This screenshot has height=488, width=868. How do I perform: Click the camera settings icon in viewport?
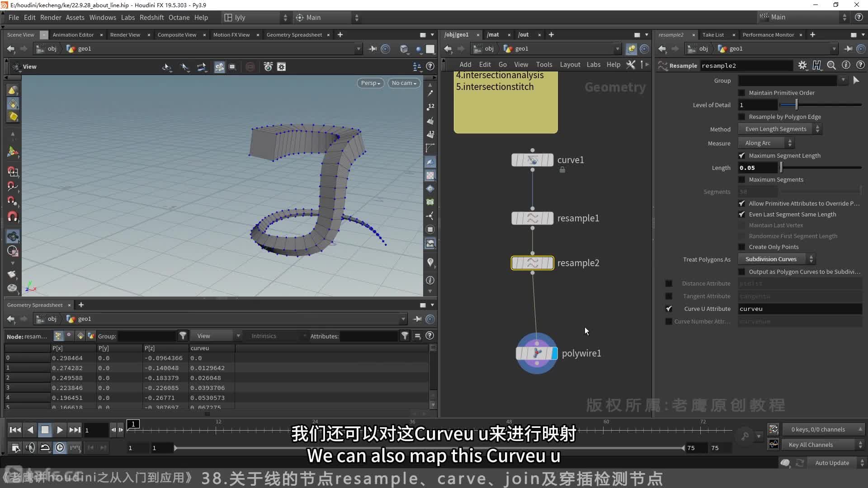[x=402, y=83]
